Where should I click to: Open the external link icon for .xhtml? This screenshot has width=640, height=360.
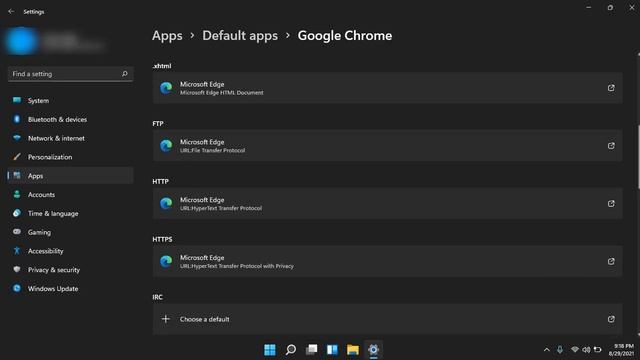pyautogui.click(x=611, y=88)
